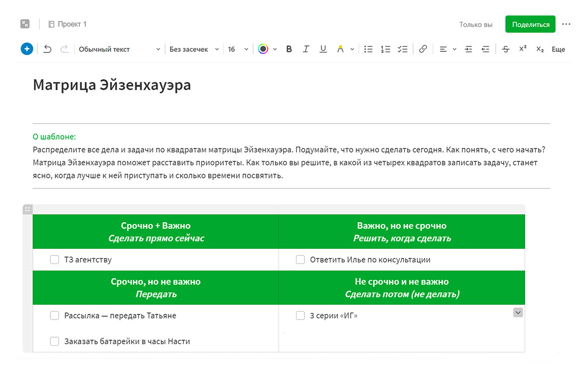Image resolution: width=588 pixels, height=384 pixels.
Task: Open the «Проект 1» notebook link
Action: pos(67,24)
